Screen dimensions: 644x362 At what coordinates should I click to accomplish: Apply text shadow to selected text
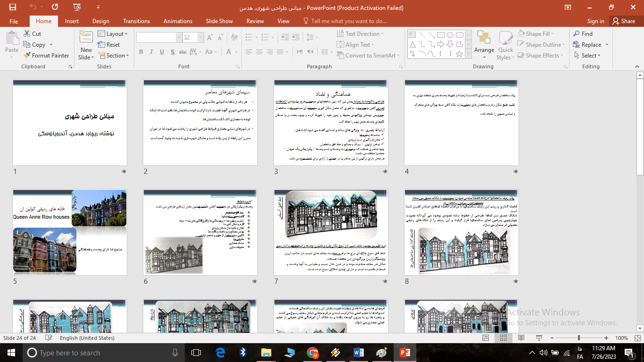click(173, 51)
